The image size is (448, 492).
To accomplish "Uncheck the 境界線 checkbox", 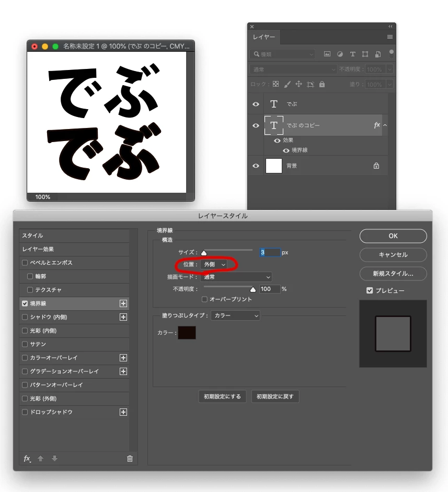I will [25, 303].
